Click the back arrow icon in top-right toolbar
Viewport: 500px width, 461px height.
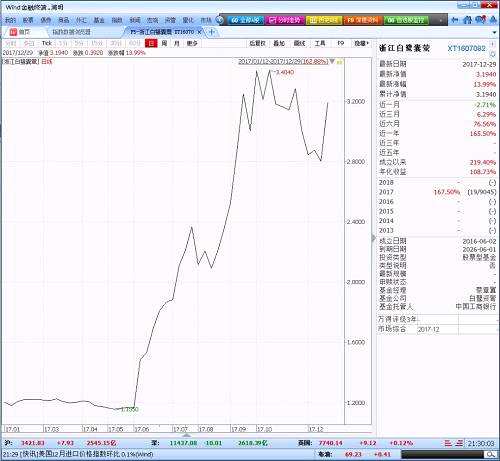click(455, 20)
